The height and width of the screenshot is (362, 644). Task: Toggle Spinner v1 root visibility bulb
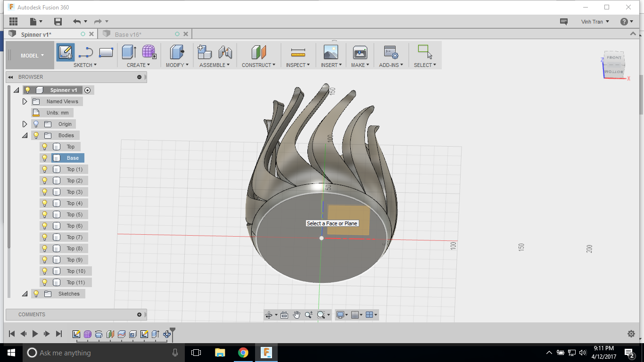27,90
